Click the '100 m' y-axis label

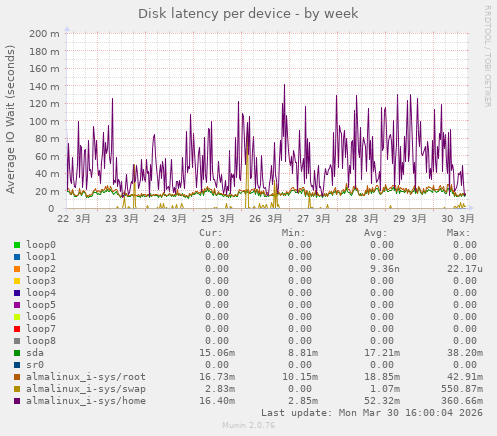click(x=44, y=121)
